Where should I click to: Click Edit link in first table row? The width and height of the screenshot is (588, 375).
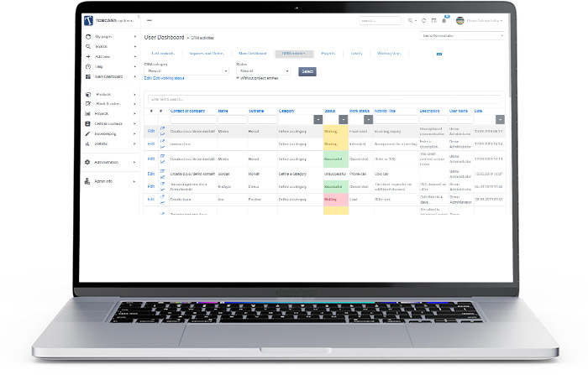tap(151, 131)
